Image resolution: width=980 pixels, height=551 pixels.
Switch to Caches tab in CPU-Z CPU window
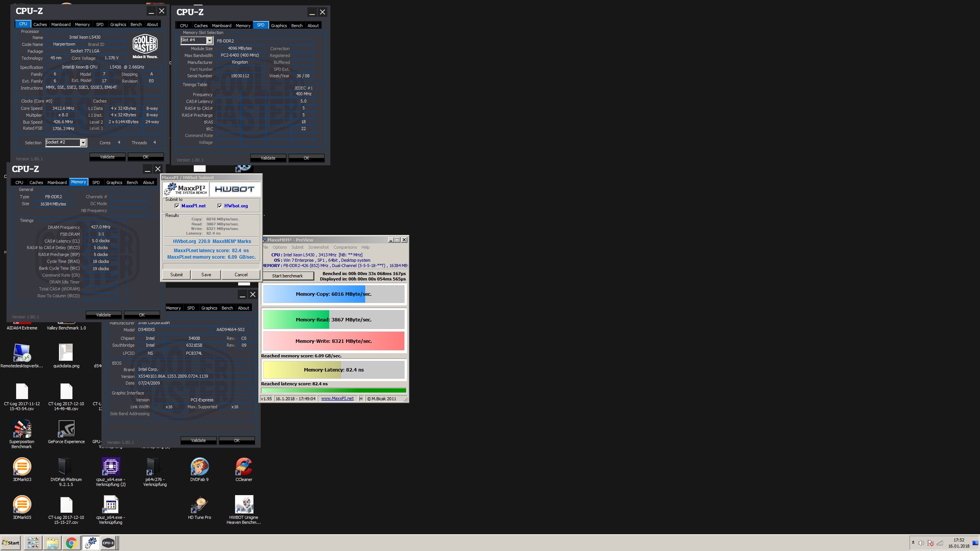(40, 24)
